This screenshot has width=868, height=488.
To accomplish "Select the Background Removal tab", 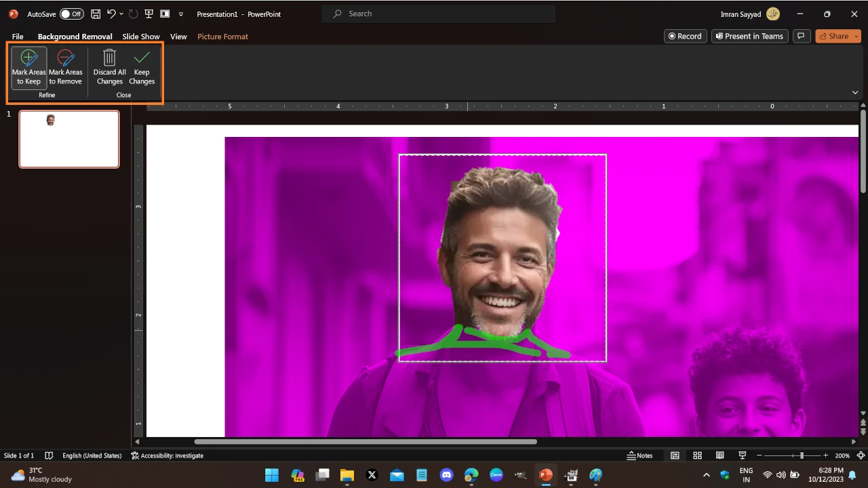I will [x=75, y=37].
